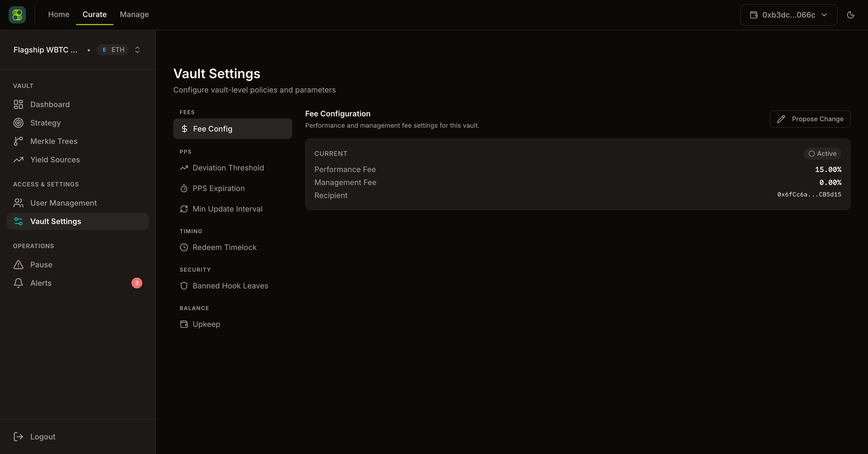Select Vault Settings in sidebar
868x454 pixels.
pos(78,221)
